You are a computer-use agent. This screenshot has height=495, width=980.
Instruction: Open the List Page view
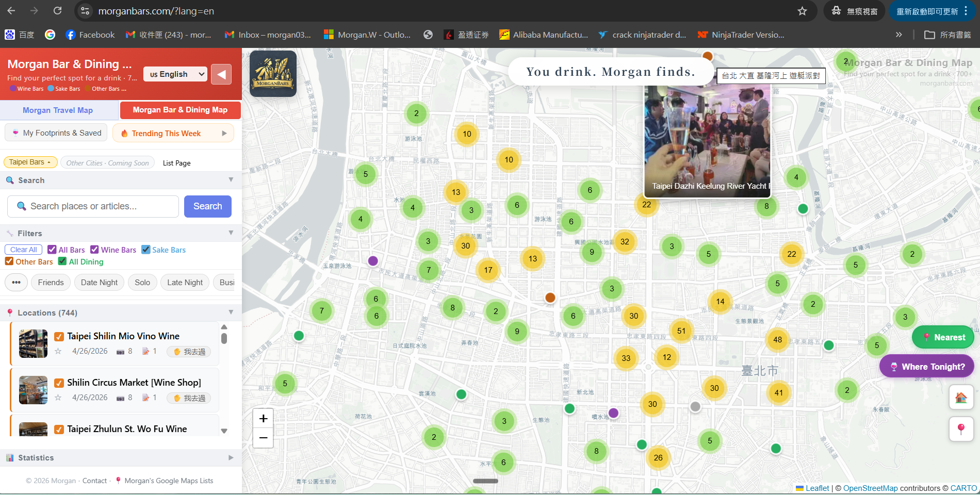(177, 163)
